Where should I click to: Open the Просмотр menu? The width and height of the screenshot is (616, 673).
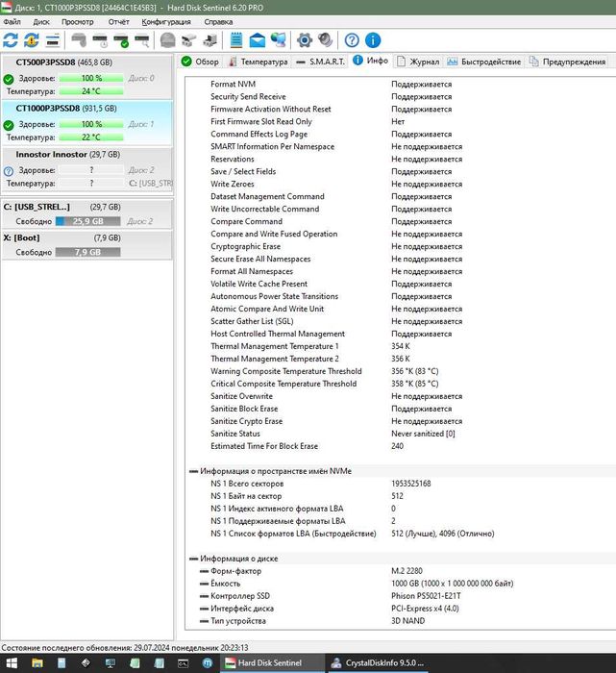[77, 22]
